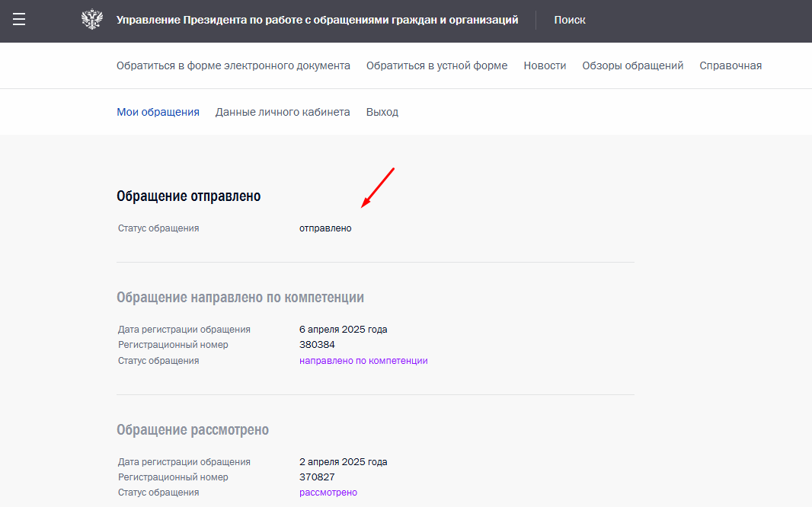Open the site title link in header
This screenshot has height=507, width=812.
pyautogui.click(x=317, y=21)
